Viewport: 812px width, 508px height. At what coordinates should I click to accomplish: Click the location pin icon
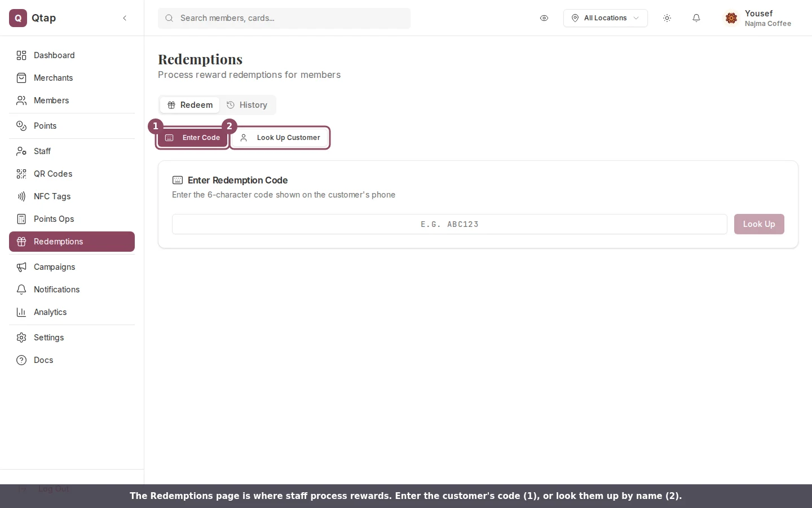(x=575, y=18)
